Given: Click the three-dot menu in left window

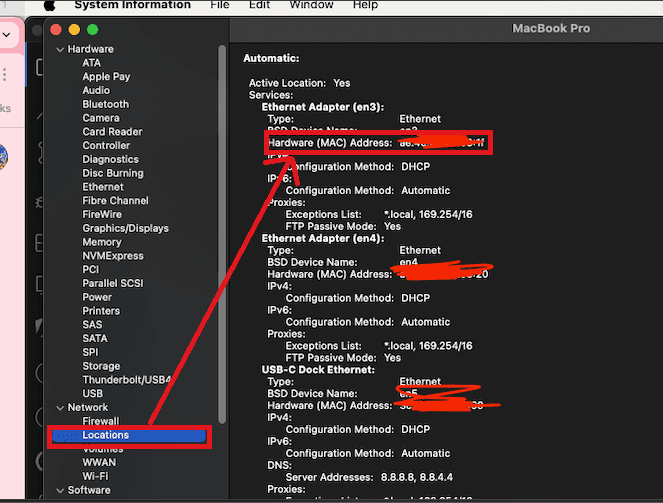Looking at the screenshot, I should pos(4,75).
